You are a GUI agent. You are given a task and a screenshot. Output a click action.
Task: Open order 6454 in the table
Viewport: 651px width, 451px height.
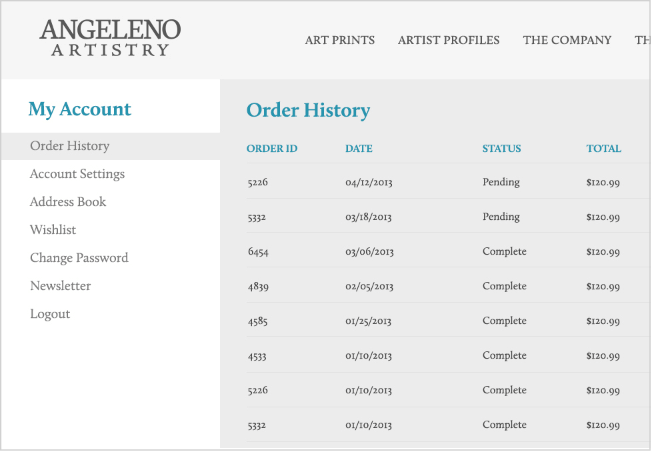pos(448,251)
